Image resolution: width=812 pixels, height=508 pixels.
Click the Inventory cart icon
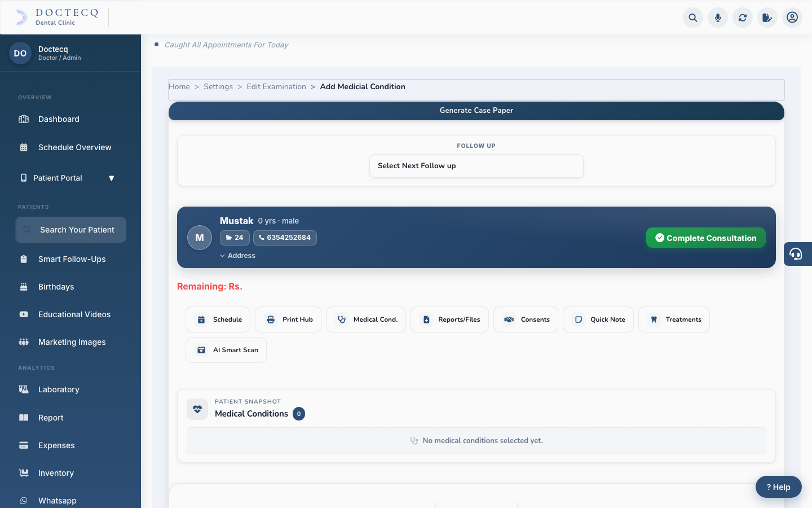[x=24, y=473]
